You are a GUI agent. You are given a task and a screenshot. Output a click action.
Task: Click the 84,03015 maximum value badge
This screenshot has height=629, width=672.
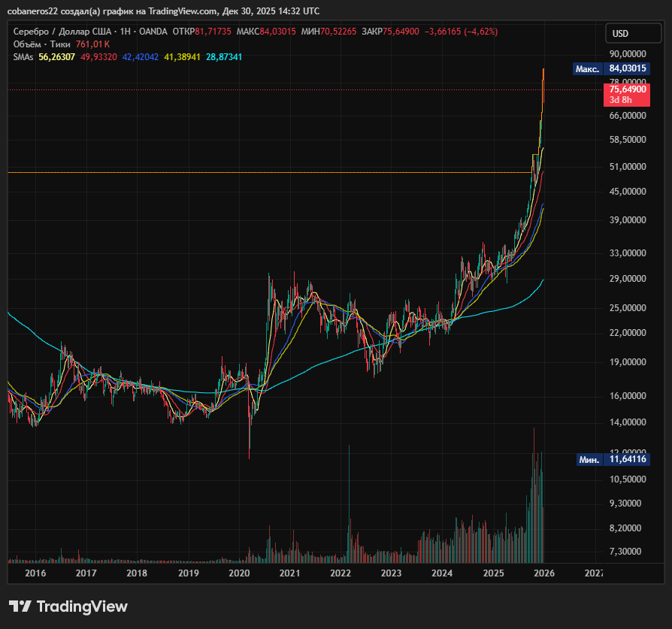(627, 68)
